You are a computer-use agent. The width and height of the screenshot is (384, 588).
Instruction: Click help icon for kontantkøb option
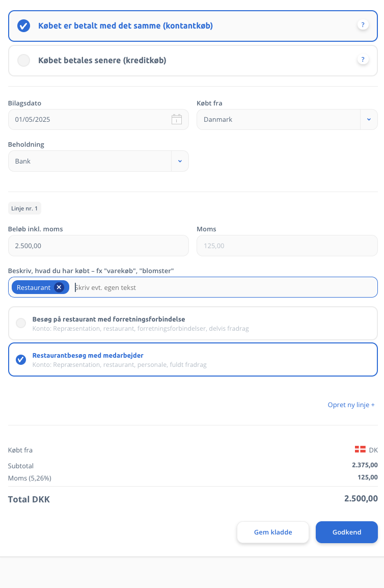point(363,25)
